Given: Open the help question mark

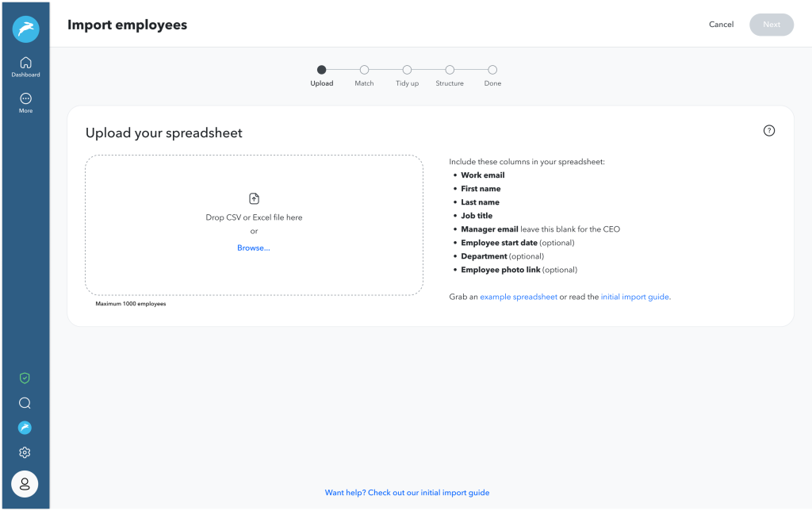Looking at the screenshot, I should [x=768, y=130].
